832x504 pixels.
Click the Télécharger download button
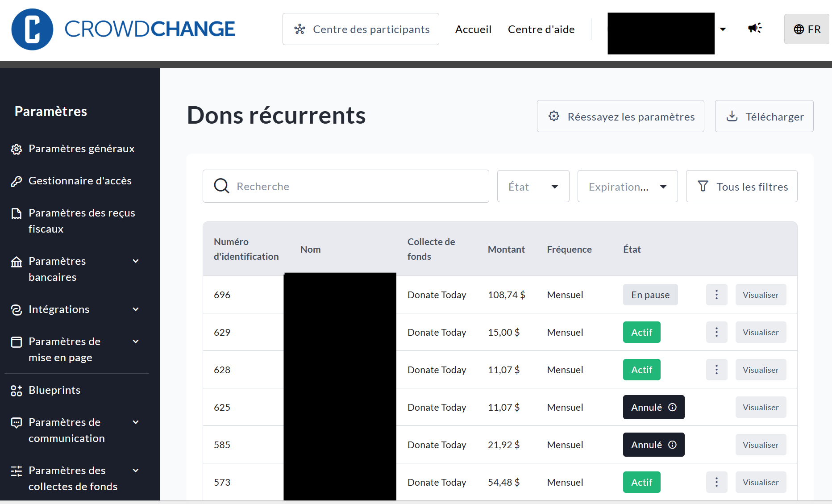click(x=764, y=117)
